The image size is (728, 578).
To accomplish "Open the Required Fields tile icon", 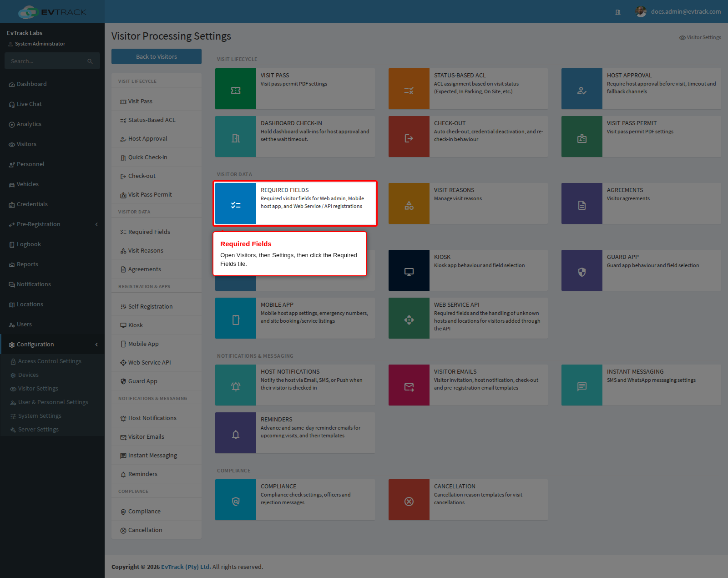I will coord(236,203).
